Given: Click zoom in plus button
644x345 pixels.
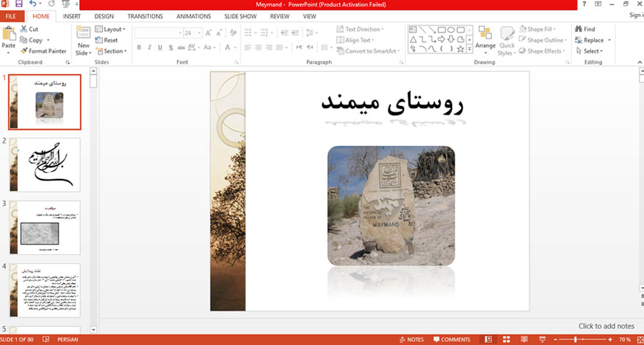Looking at the screenshot, I should tap(610, 340).
